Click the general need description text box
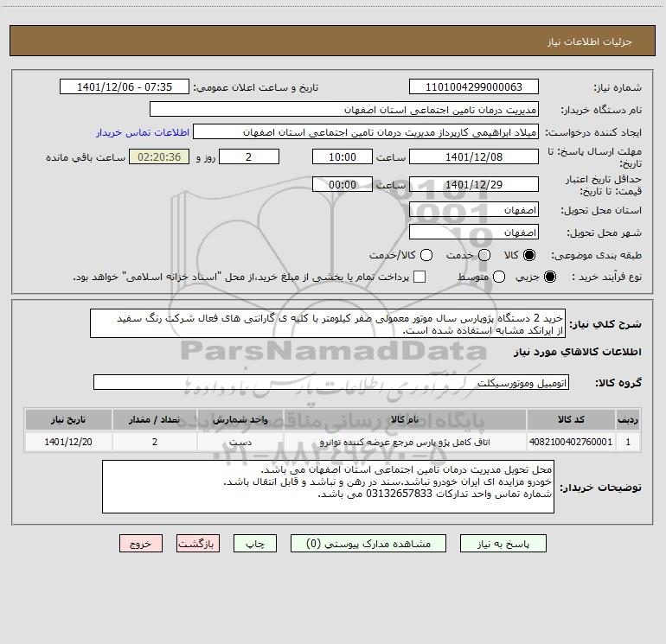The width and height of the screenshot is (666, 644). (328, 323)
